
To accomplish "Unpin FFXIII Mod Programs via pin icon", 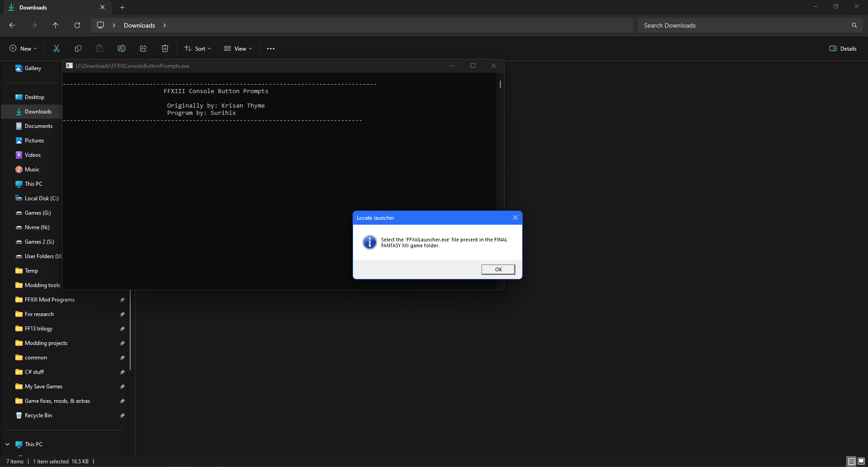I will (122, 300).
